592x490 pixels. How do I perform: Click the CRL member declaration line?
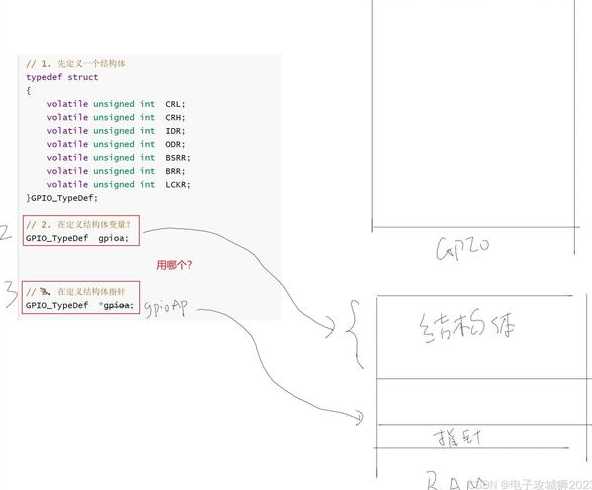click(116, 104)
